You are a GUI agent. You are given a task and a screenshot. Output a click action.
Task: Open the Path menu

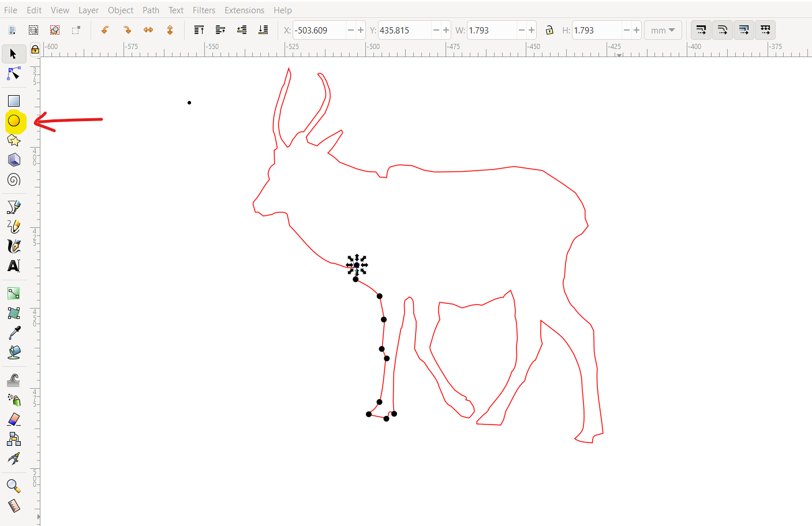151,10
